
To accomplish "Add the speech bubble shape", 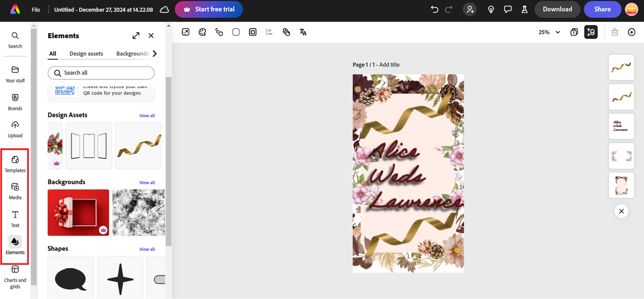I will (71, 277).
